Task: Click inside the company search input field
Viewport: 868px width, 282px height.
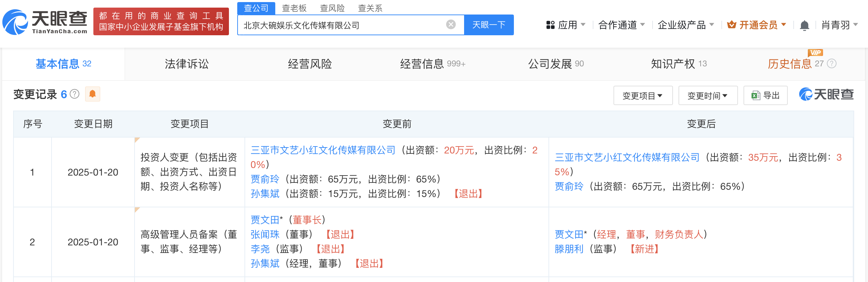Action: pos(346,24)
